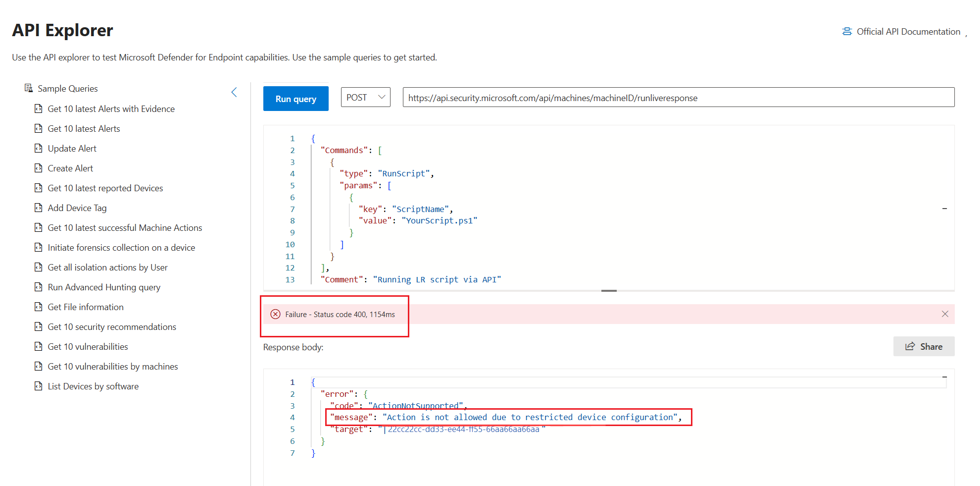Viewport: 980px width, 486px height.
Task: Click icon beside List Devices by software
Action: [x=39, y=386]
